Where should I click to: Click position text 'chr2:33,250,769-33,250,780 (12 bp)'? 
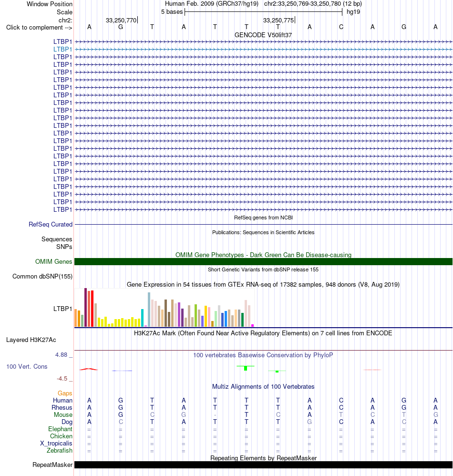click(x=313, y=4)
